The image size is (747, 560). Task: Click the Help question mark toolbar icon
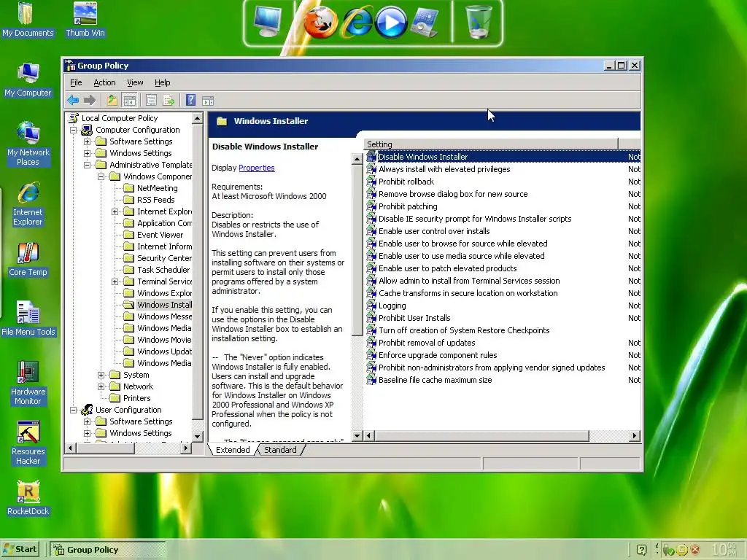point(190,100)
